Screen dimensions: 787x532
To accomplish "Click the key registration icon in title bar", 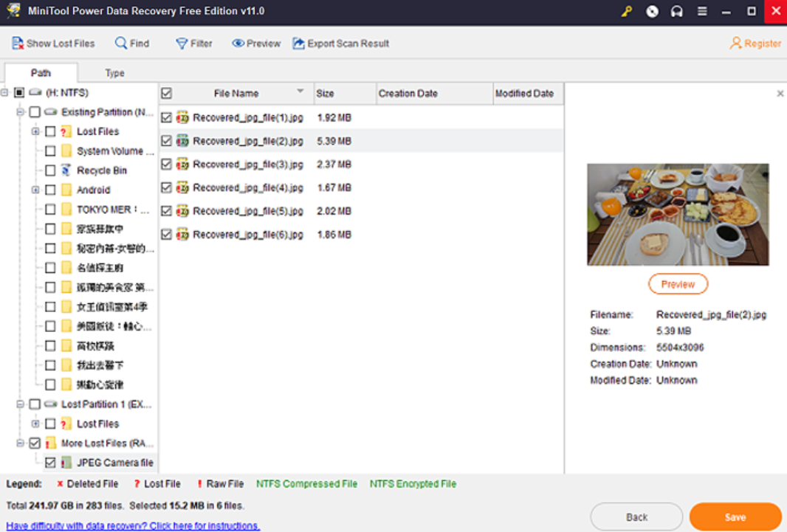I will (626, 11).
